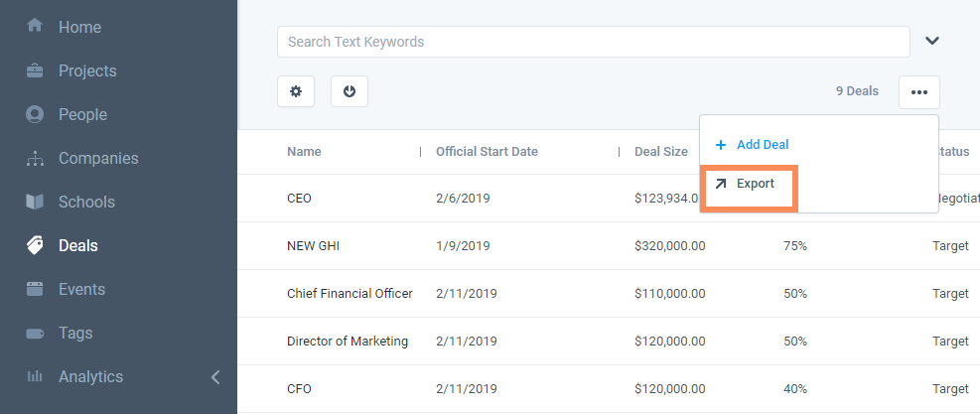Open Tags via the tag icon
This screenshot has height=414, width=980.
point(35,333)
